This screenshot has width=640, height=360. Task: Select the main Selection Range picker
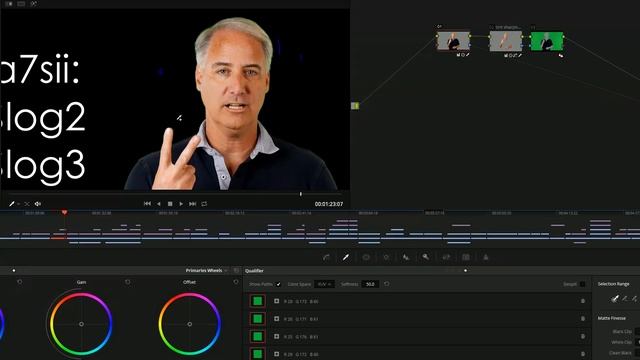tap(615, 299)
